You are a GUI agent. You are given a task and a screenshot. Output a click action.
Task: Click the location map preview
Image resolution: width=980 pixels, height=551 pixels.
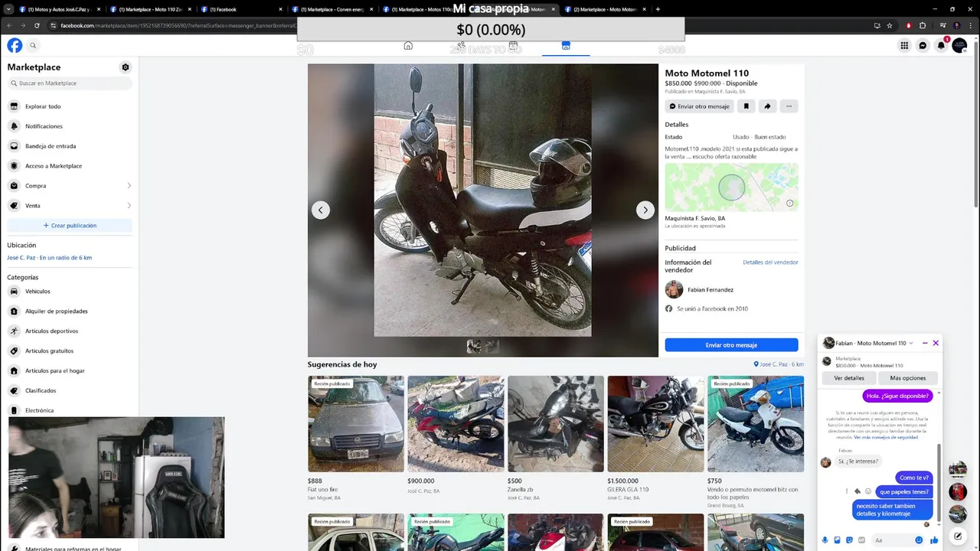(731, 187)
